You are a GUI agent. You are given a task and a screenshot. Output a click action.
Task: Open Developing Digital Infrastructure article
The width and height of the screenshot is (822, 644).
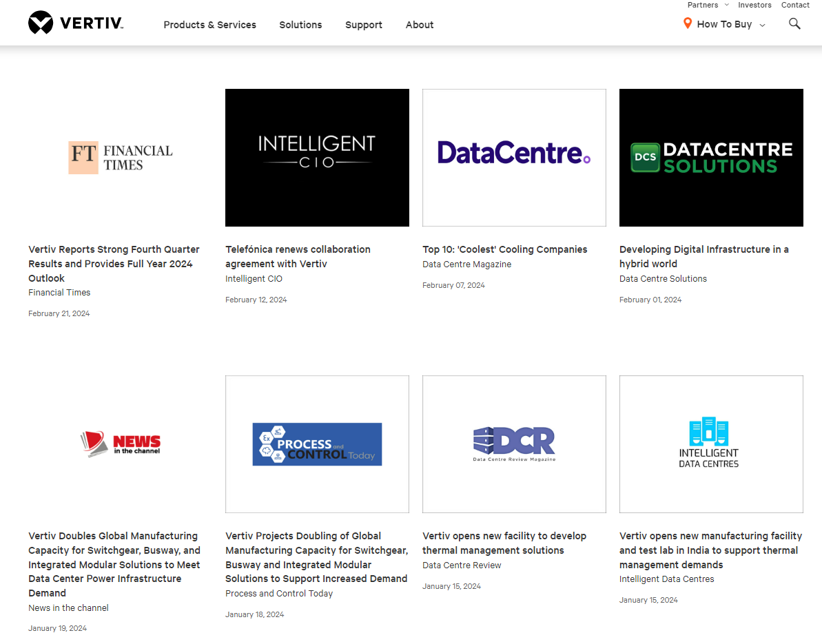click(704, 256)
